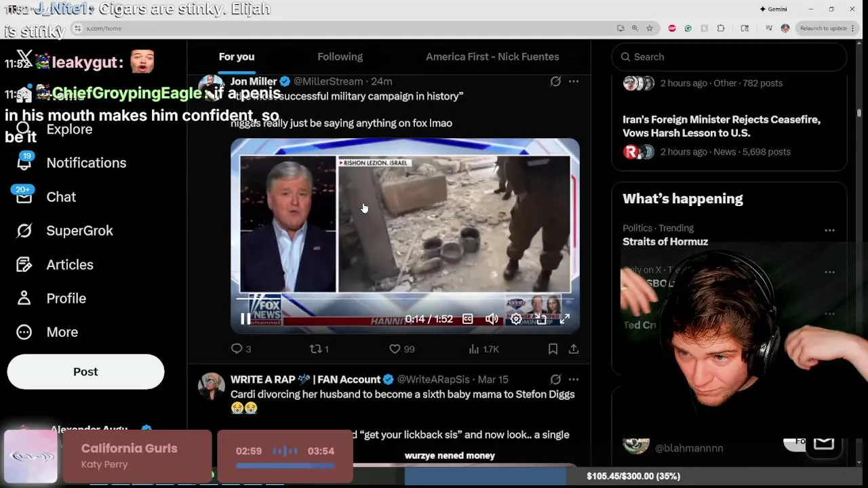The height and width of the screenshot is (488, 868).
Task: Open Grok icon on WRITE A RAP post
Action: point(555,380)
